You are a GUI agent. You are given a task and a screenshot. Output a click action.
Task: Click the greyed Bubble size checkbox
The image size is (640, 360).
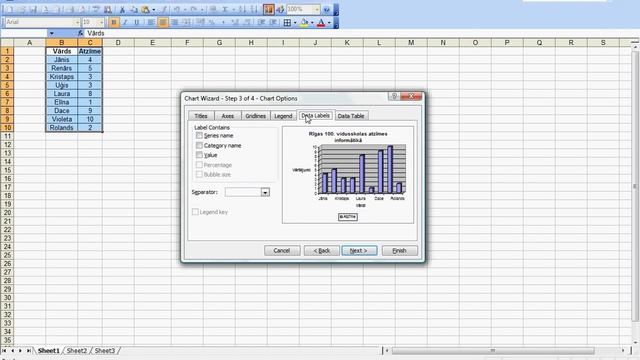199,174
